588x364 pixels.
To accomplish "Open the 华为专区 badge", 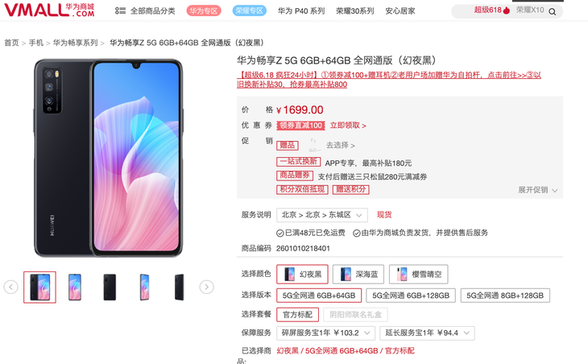I will (x=204, y=10).
